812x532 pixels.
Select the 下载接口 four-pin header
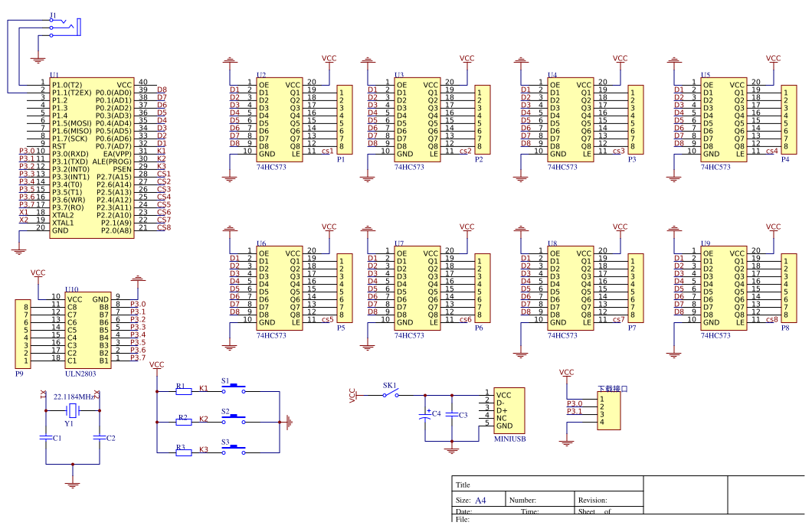click(609, 411)
